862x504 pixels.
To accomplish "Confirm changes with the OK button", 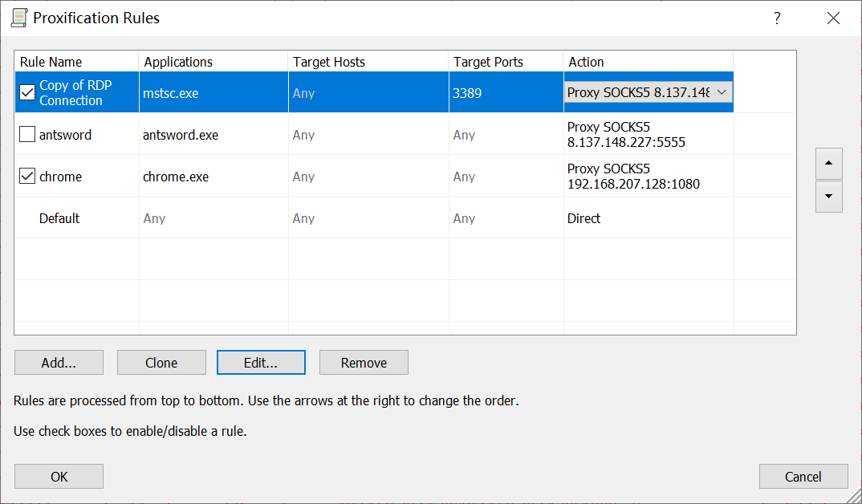I will 59,477.
